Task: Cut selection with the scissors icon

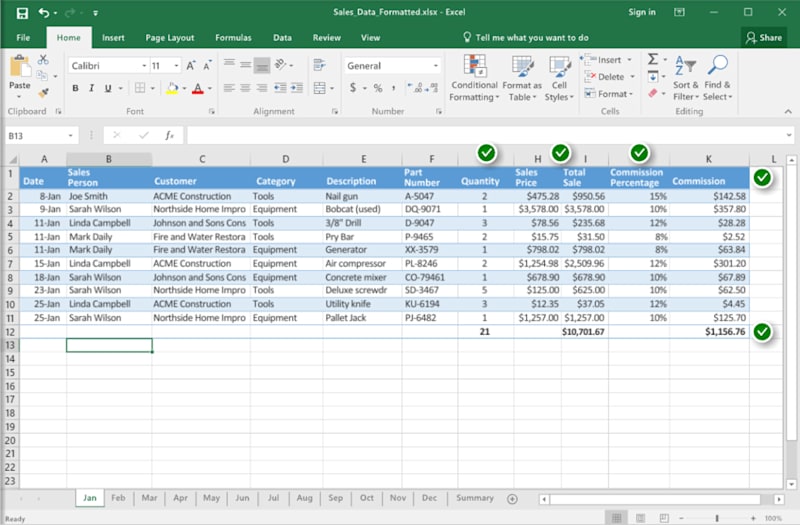Action: [43, 60]
